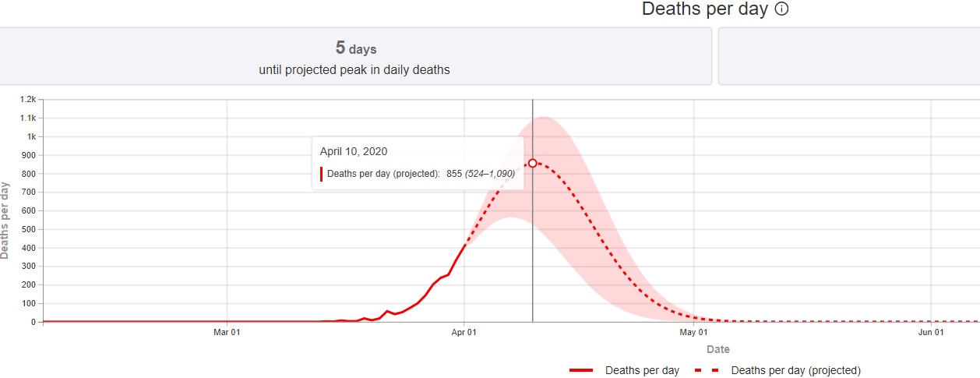The height and width of the screenshot is (378, 980).
Task: Click the circular data point marker on April 10
Action: [x=533, y=163]
